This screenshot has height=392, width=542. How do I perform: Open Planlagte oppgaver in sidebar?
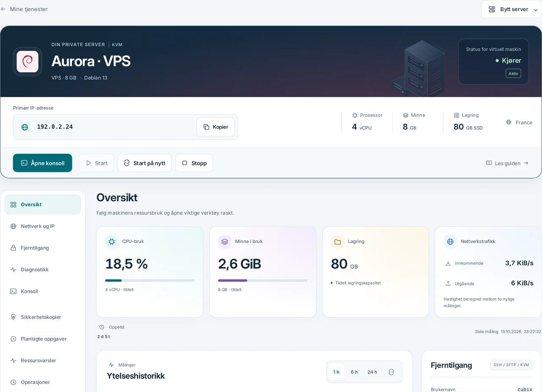pyautogui.click(x=43, y=339)
